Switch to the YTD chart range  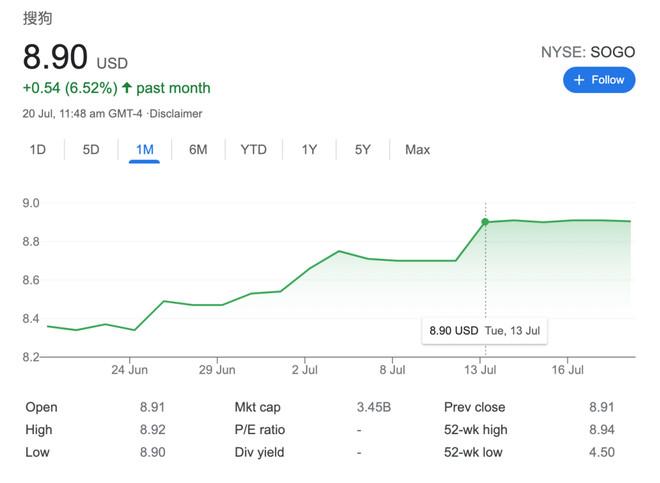tap(253, 149)
